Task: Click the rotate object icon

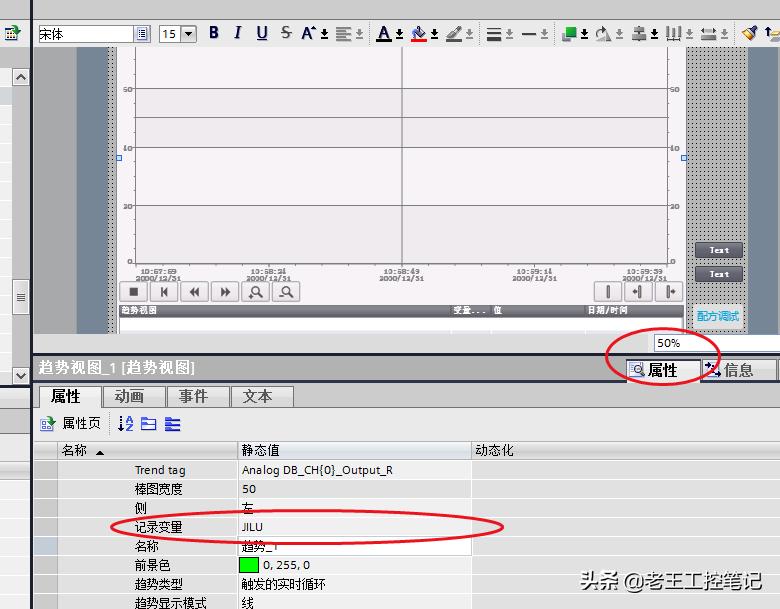Action: point(603,33)
